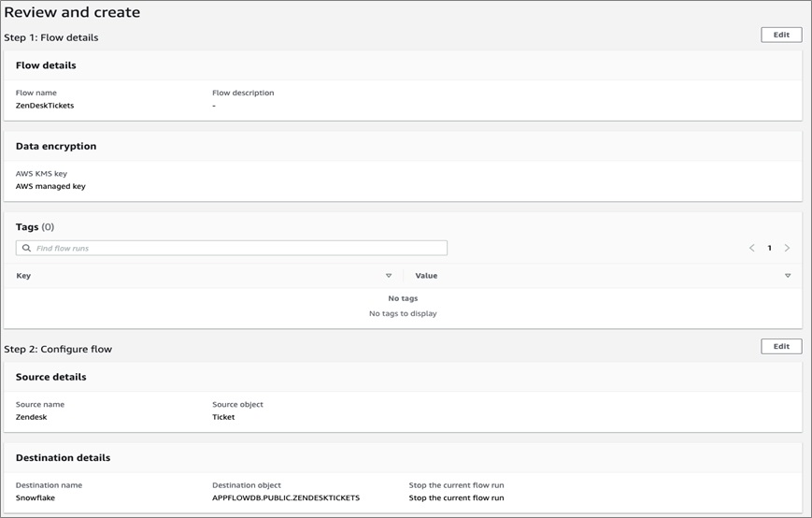The height and width of the screenshot is (518, 812).
Task: Click the AWS managed key value
Action: (x=50, y=186)
